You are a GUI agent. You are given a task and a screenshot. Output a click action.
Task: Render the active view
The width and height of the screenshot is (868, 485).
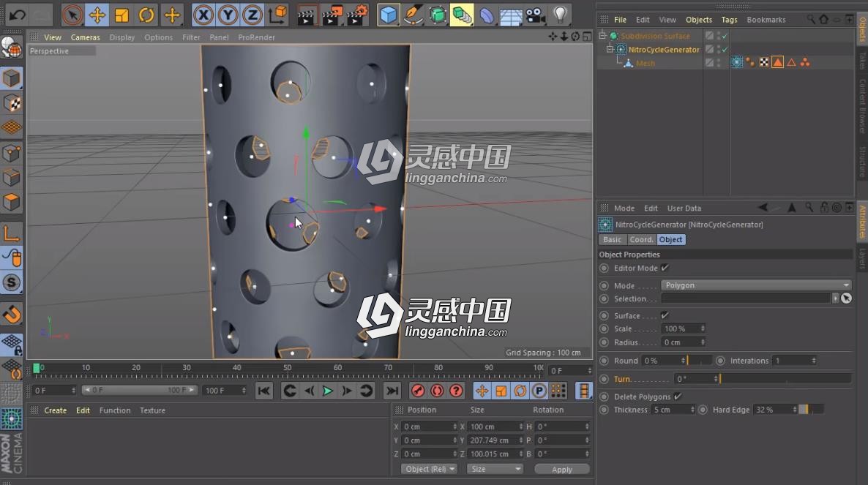point(306,15)
